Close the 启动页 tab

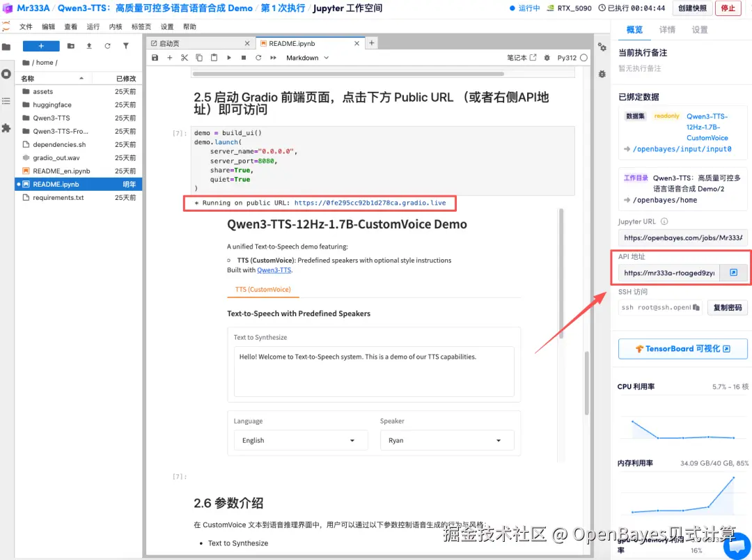pyautogui.click(x=247, y=43)
